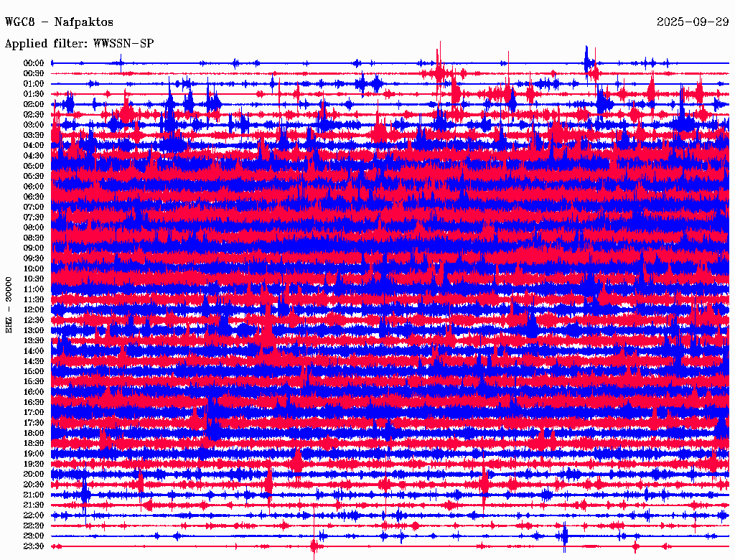Click the 02:30 time label

pyautogui.click(x=34, y=114)
